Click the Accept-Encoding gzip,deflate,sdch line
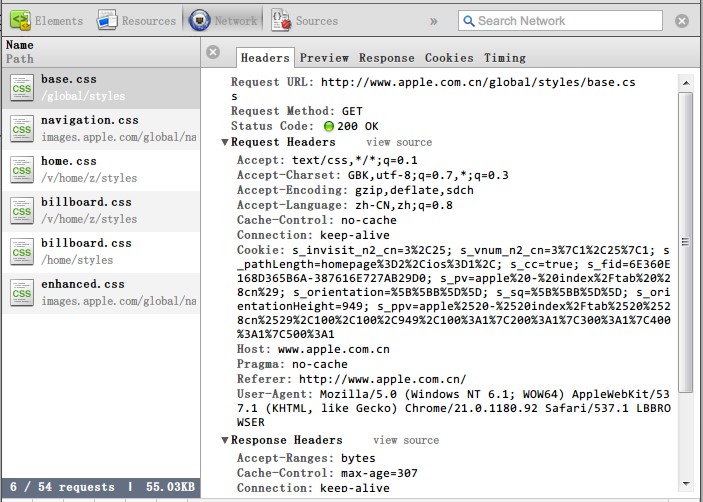This screenshot has height=502, width=703. tap(355, 190)
